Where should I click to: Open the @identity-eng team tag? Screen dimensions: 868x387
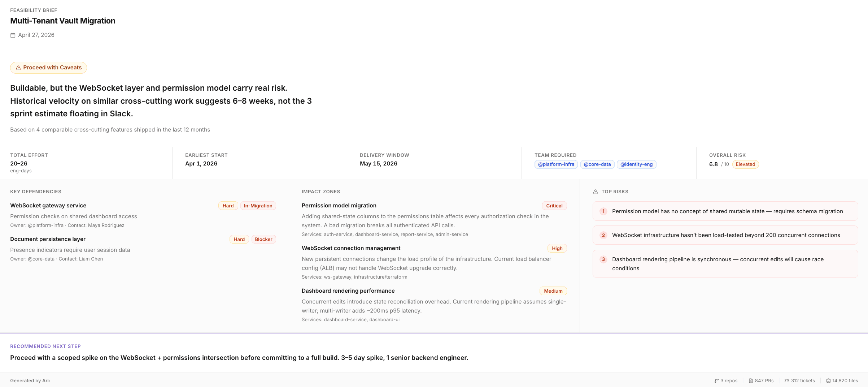[x=637, y=164]
